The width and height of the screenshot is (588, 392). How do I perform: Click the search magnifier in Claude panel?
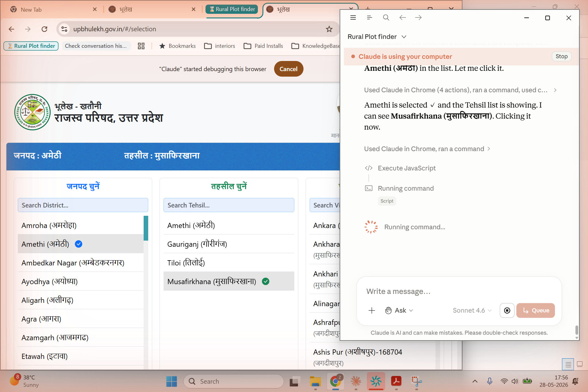386,18
